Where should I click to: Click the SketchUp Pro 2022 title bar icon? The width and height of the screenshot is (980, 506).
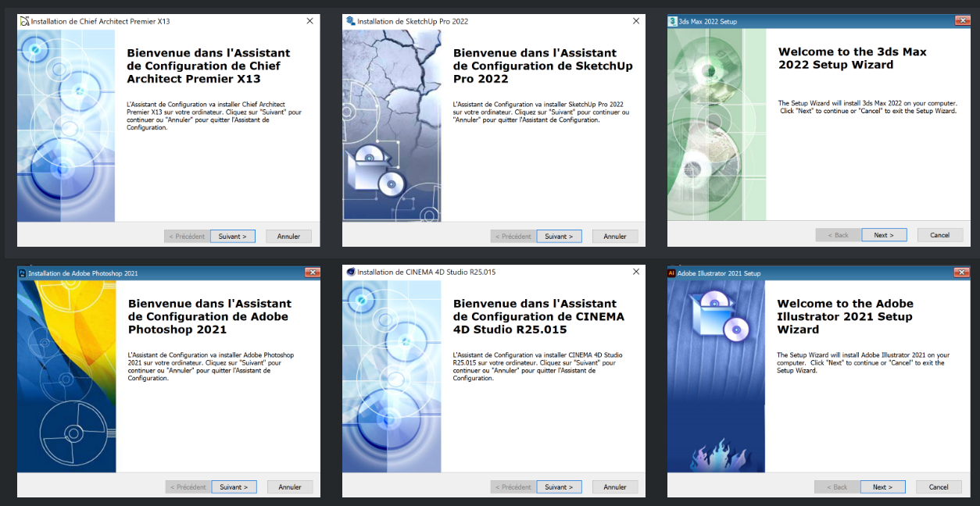[350, 21]
